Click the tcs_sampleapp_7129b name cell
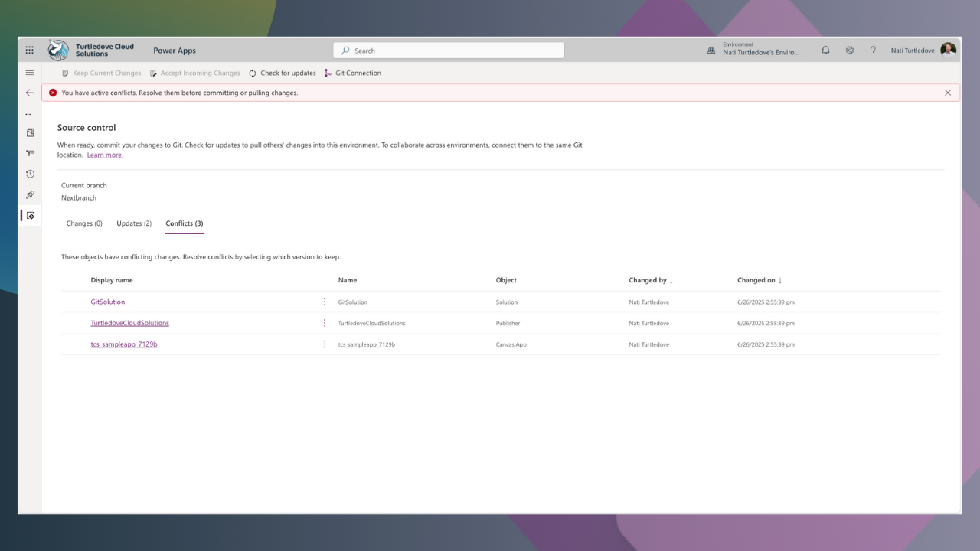 pyautogui.click(x=367, y=345)
